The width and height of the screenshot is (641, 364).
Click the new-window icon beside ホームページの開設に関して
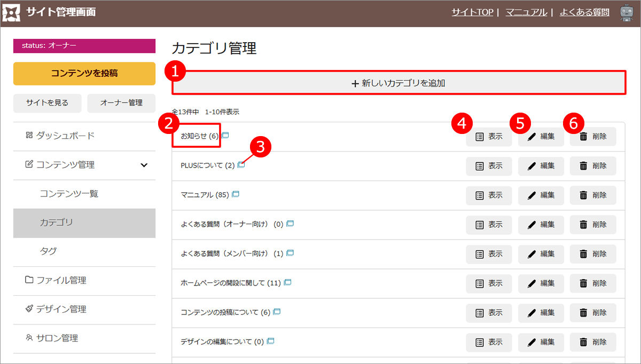287,282
